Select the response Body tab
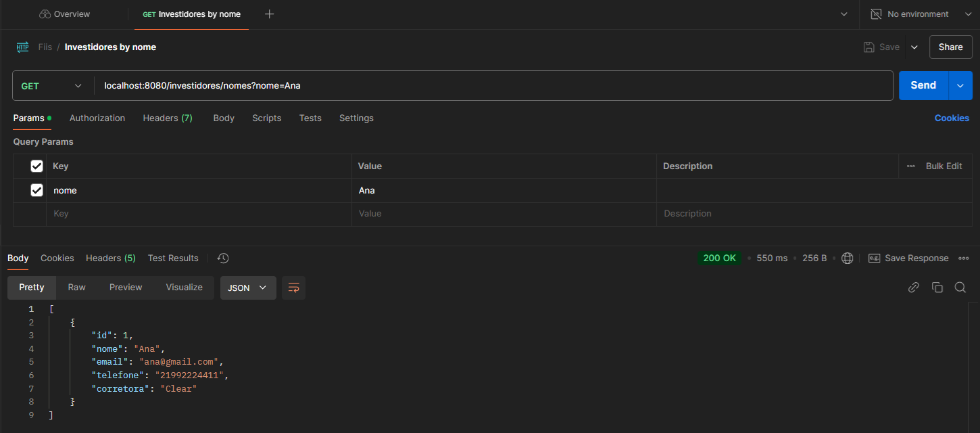980x433 pixels. (x=18, y=258)
